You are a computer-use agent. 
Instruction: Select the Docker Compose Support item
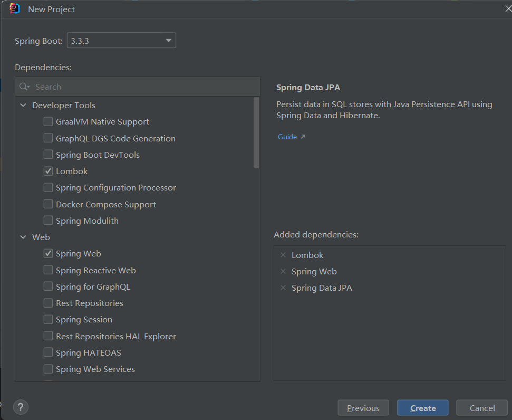point(105,204)
